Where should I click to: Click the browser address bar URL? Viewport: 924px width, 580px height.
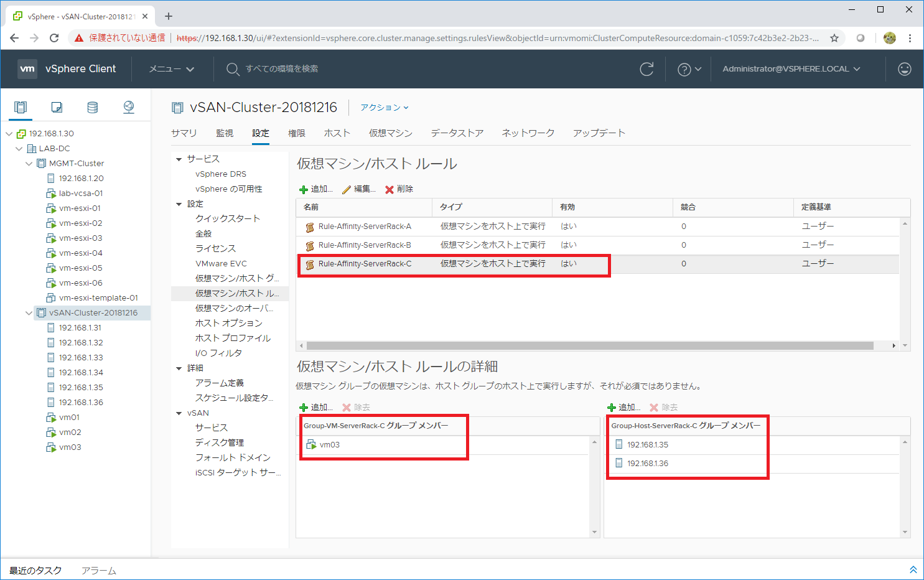[x=498, y=38]
